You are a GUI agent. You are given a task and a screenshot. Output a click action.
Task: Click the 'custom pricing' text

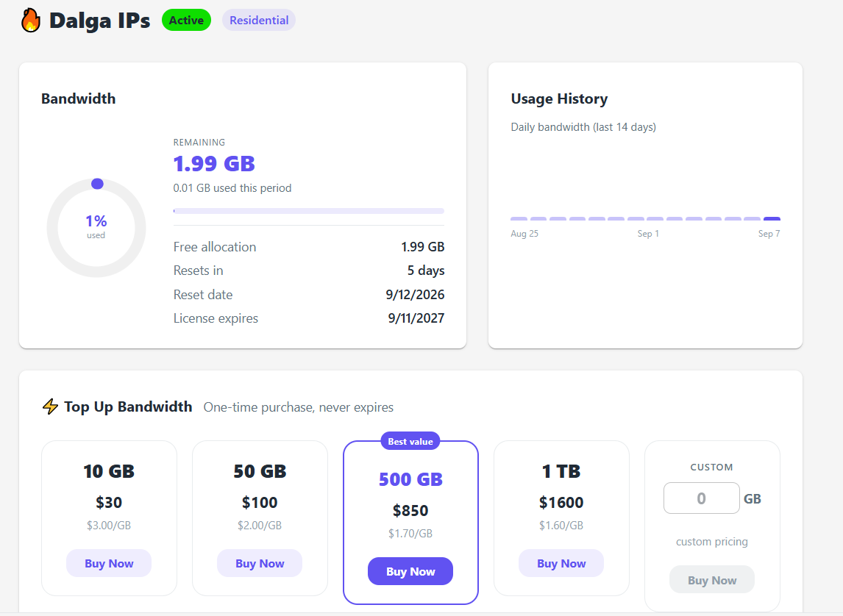(x=712, y=541)
